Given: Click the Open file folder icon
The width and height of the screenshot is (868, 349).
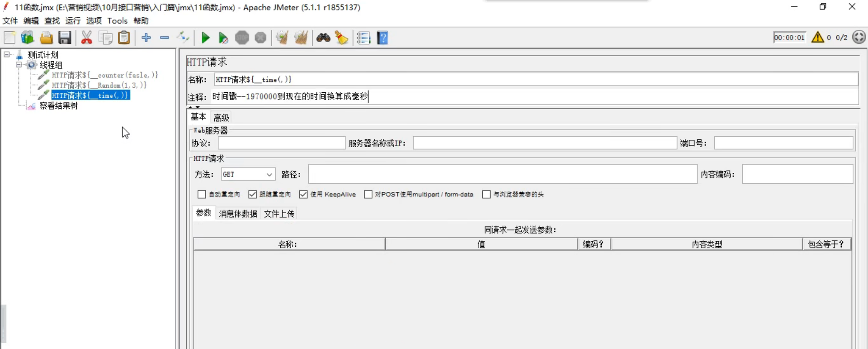Looking at the screenshot, I should pyautogui.click(x=46, y=38).
